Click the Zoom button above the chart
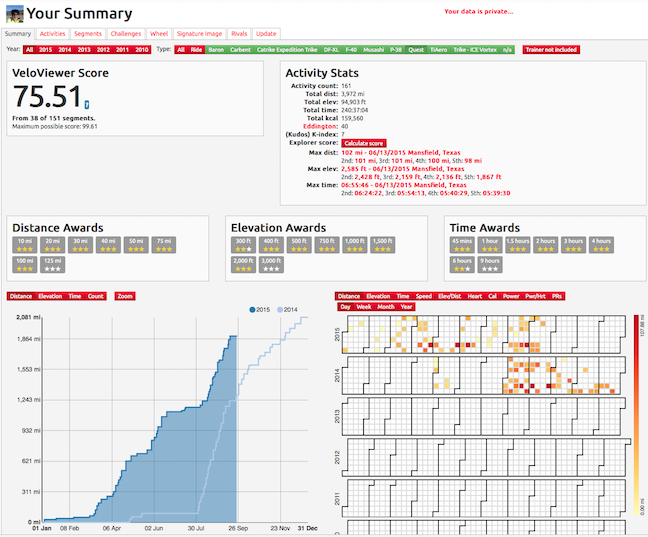The height and width of the screenshot is (537, 648). (x=125, y=296)
